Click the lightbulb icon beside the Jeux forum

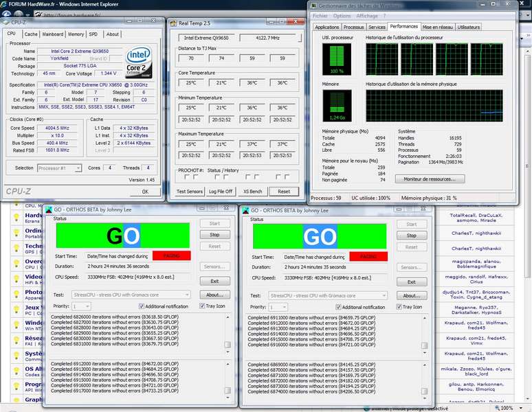(16, 309)
